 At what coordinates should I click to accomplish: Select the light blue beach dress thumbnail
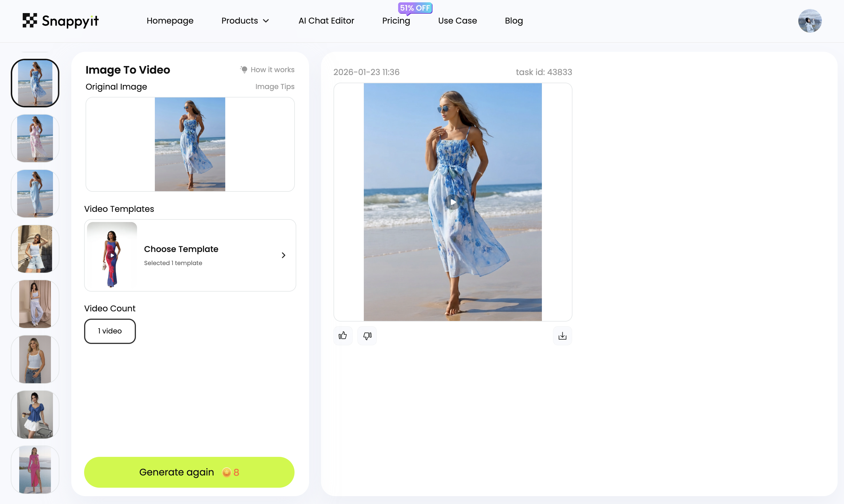click(x=35, y=194)
